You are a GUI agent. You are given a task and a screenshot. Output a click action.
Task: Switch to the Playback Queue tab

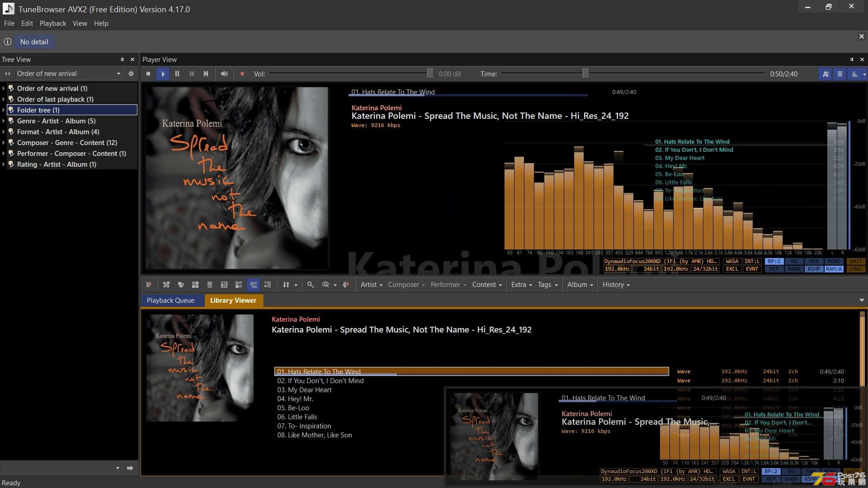click(170, 300)
